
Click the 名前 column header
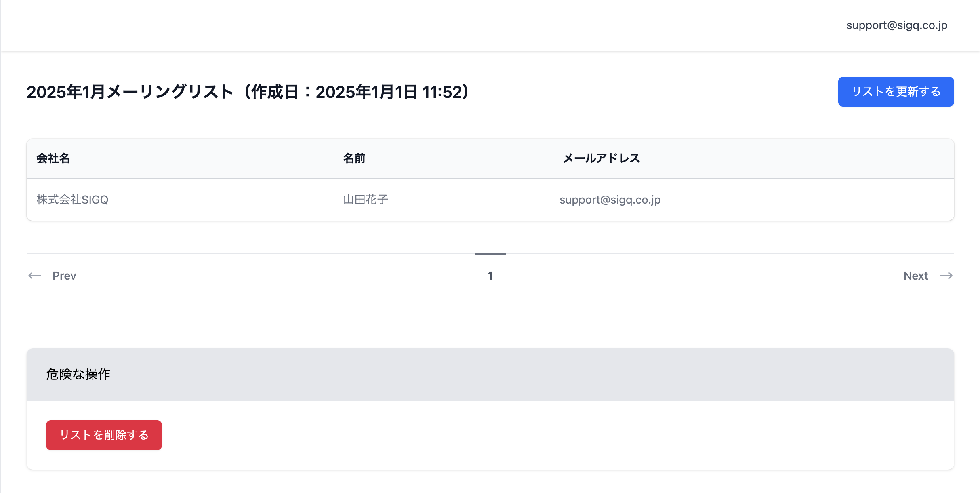click(354, 158)
